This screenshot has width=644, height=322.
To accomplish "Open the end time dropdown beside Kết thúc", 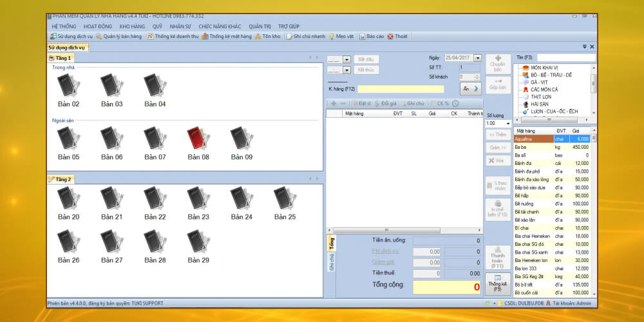I will (x=346, y=70).
